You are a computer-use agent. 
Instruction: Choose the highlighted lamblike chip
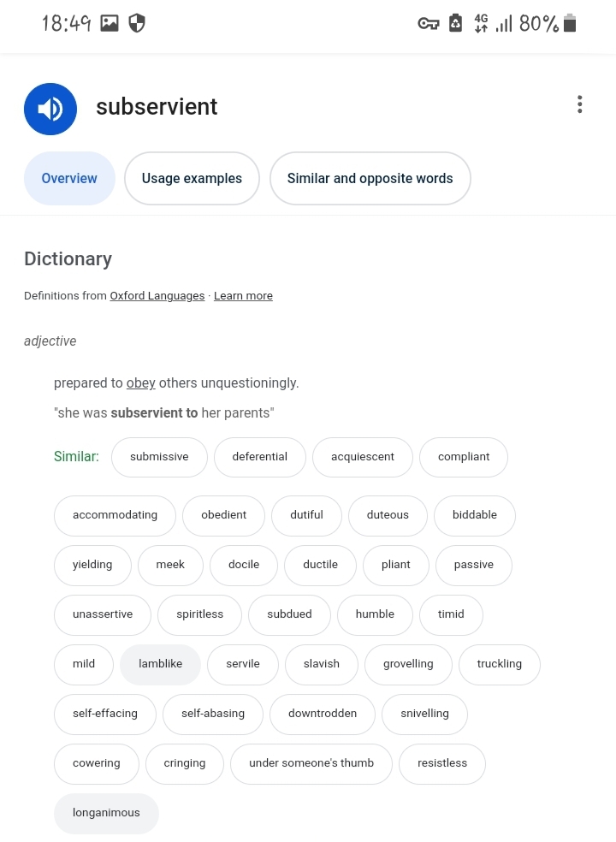(x=161, y=664)
